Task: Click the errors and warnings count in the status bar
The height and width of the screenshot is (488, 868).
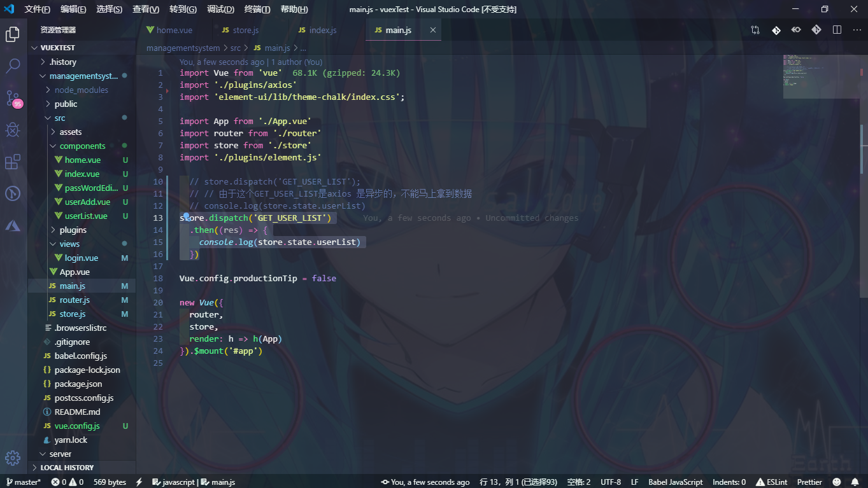Action: 67,482
